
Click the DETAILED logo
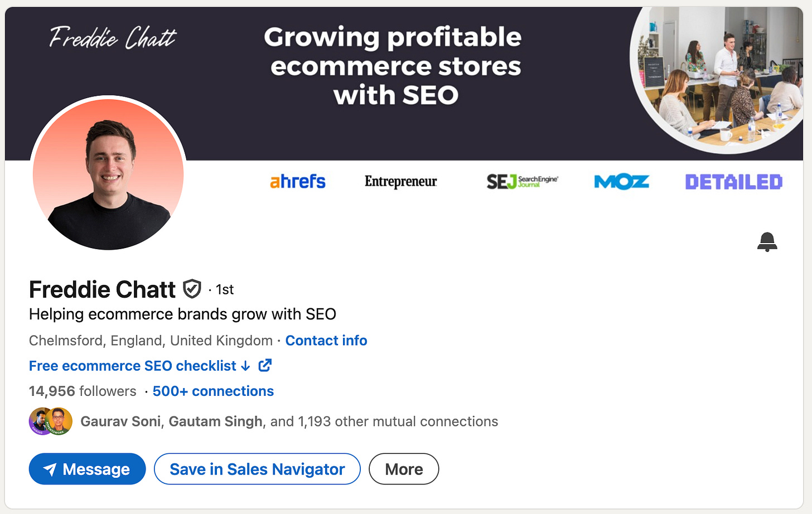point(733,182)
